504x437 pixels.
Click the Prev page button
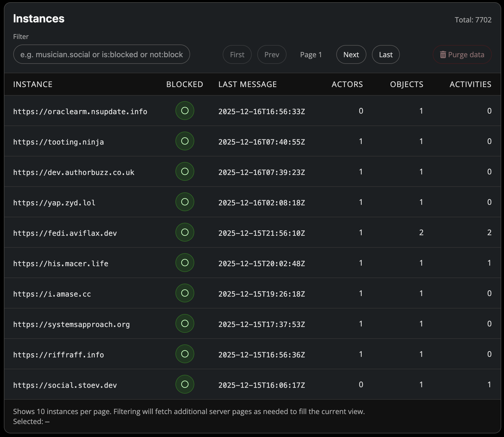coord(271,54)
